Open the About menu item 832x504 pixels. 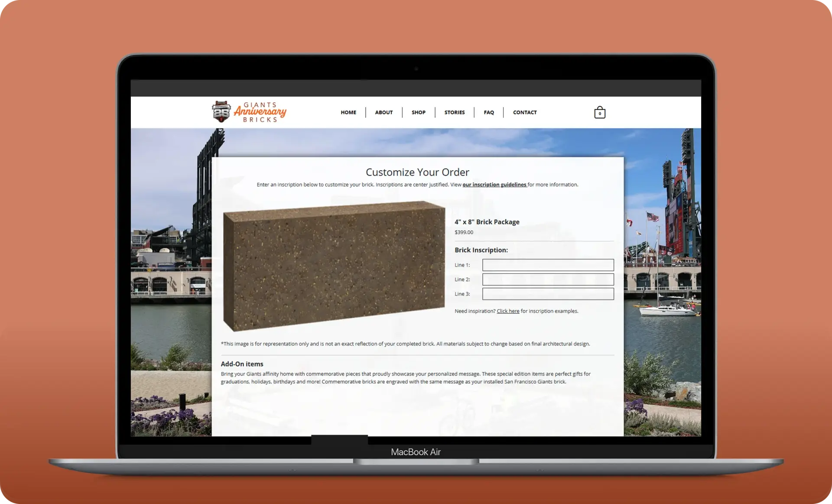384,112
